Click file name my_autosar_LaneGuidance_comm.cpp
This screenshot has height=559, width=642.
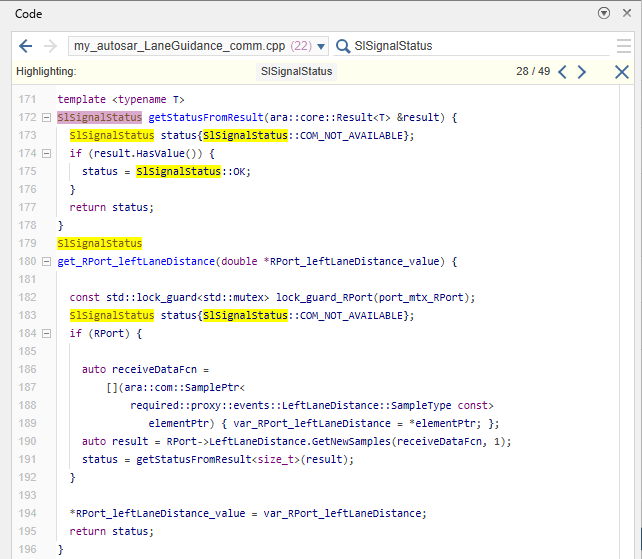pos(179,46)
